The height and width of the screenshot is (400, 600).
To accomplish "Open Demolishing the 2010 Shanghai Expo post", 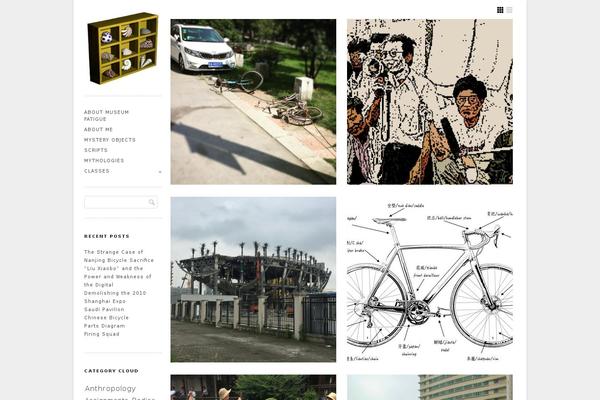I will [115, 301].
